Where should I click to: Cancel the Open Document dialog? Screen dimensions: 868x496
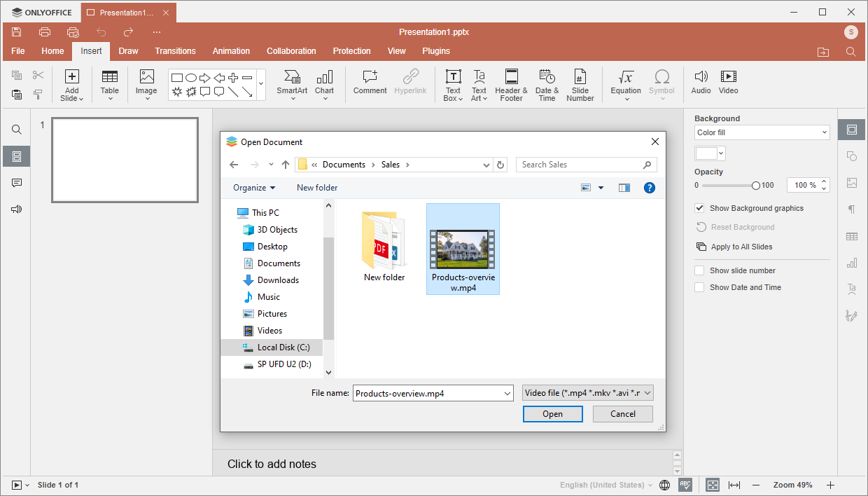(622, 414)
